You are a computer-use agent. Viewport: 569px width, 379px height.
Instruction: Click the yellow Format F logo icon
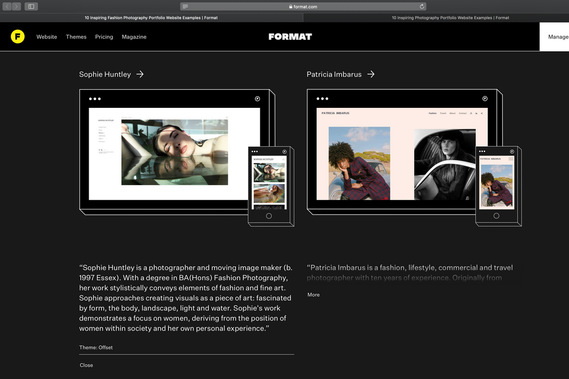click(17, 37)
